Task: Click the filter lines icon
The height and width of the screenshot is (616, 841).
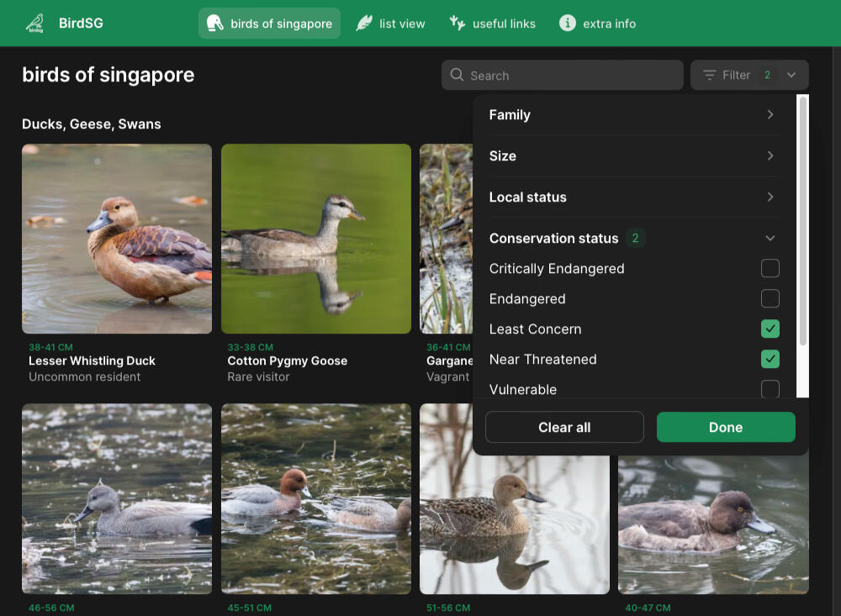Action: 710,75
